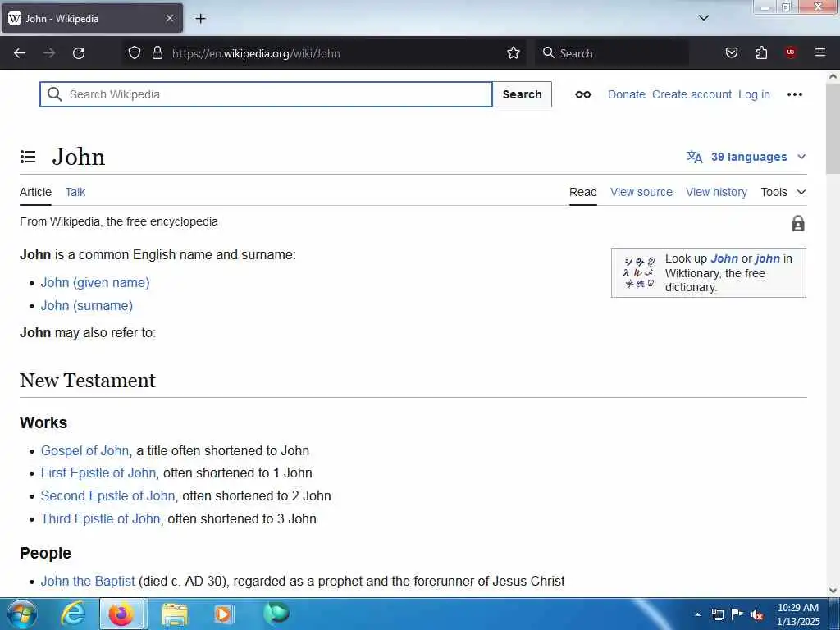Viewport: 840px width, 630px height.
Task: Click the scrollbar down arrow
Action: (x=833, y=591)
